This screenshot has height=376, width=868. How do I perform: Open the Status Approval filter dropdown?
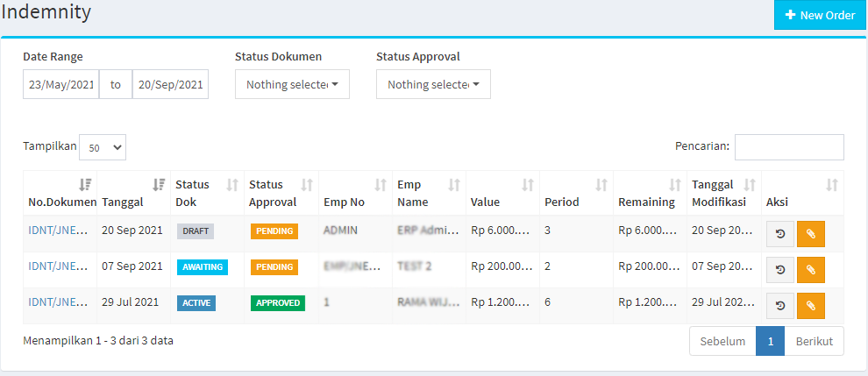coord(433,84)
